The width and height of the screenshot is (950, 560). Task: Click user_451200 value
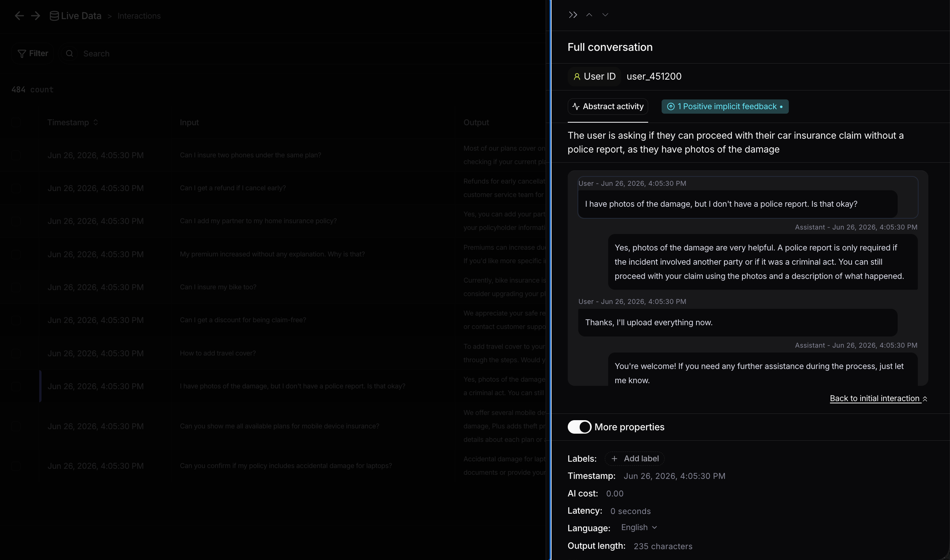(654, 77)
